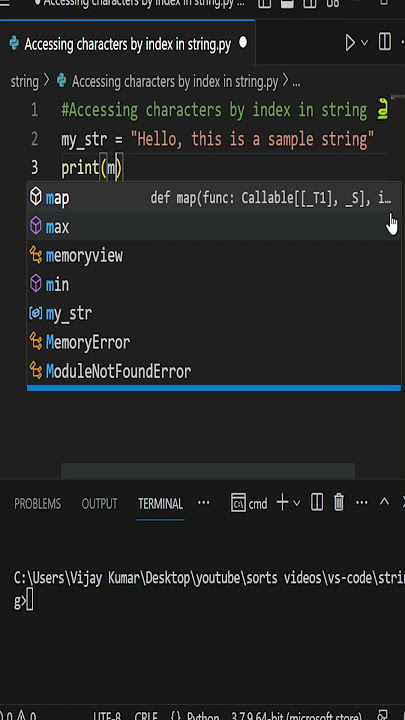Open the OUTPUT panel tab
The width and height of the screenshot is (405, 720).
pyautogui.click(x=99, y=504)
